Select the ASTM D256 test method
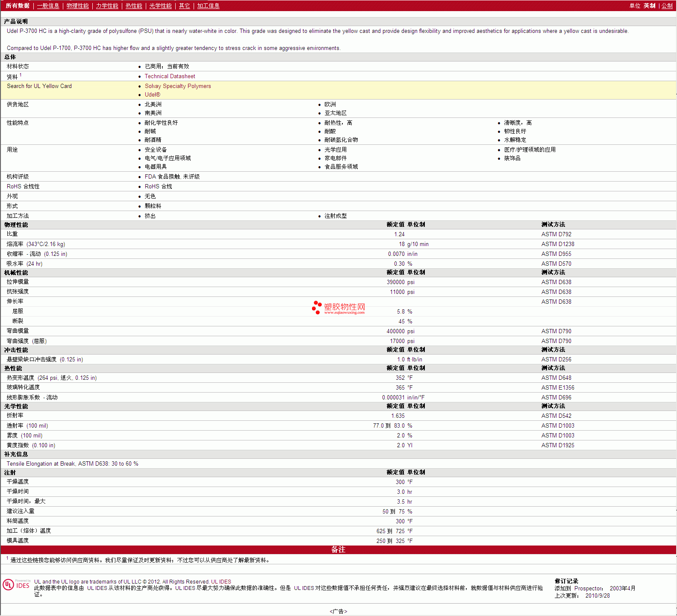This screenshot has height=616, width=677. coord(556,359)
